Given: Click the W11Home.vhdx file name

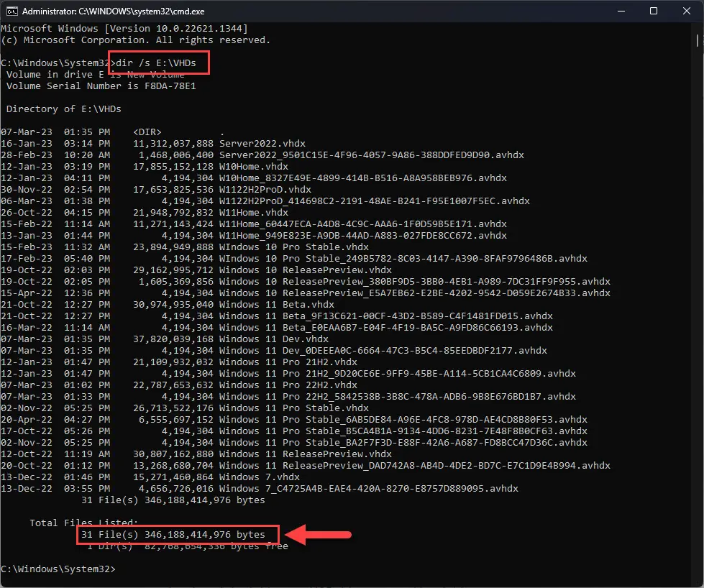Looking at the screenshot, I should click(254, 212).
